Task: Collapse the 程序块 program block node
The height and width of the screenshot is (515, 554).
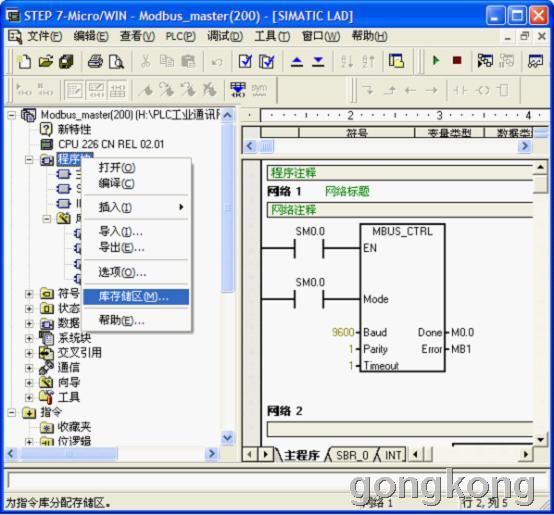Action: tap(29, 160)
